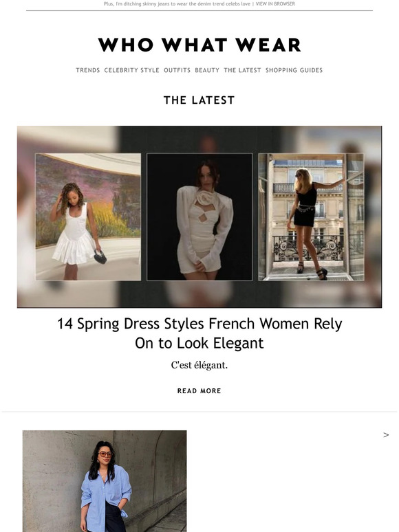Go to Celebrity Style section
This screenshot has width=399, height=532.
tap(132, 70)
